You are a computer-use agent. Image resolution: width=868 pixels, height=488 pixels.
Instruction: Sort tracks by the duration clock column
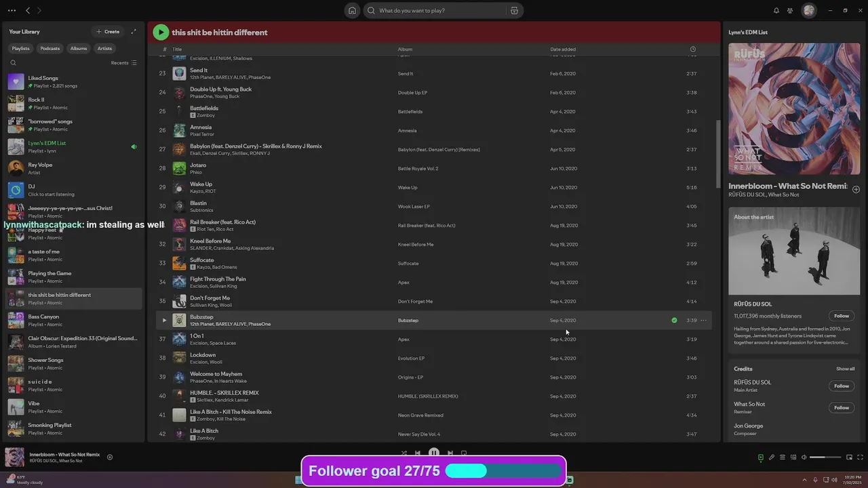[x=692, y=49]
